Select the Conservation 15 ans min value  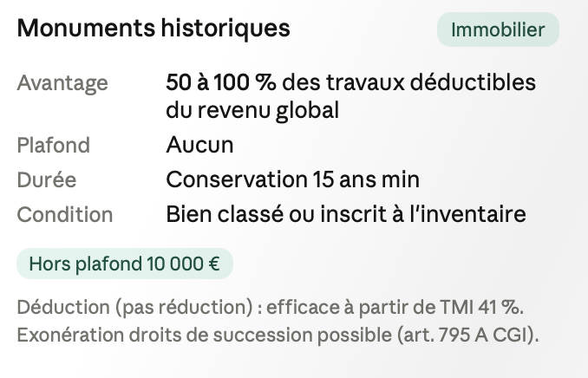coord(292,179)
